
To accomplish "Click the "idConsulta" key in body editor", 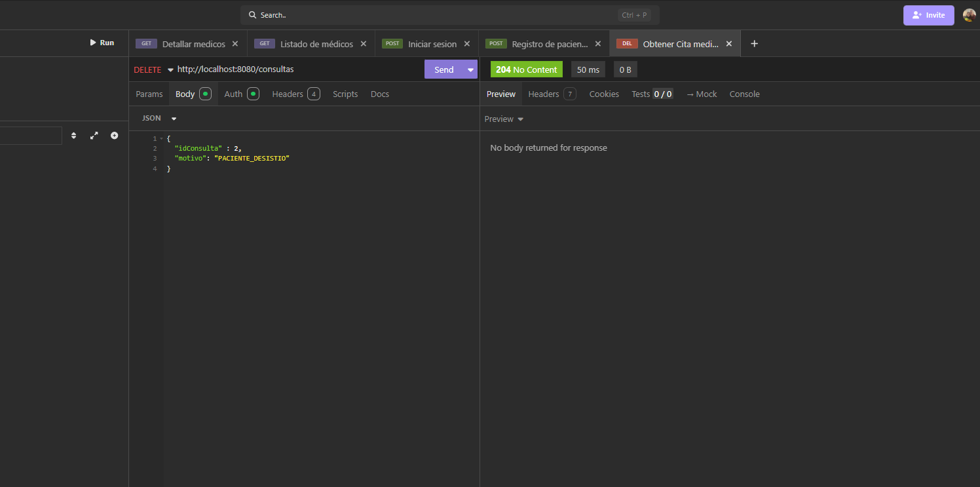I will [198, 148].
